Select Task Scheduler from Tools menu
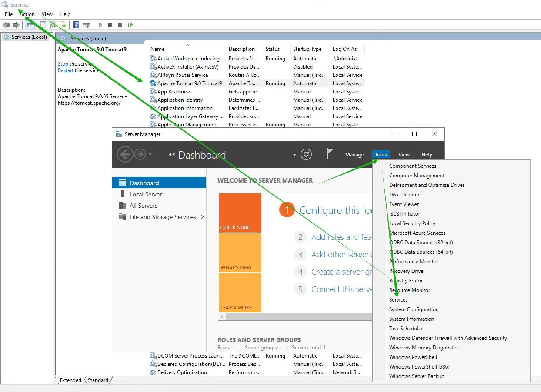Image resolution: width=541 pixels, height=392 pixels. click(406, 329)
